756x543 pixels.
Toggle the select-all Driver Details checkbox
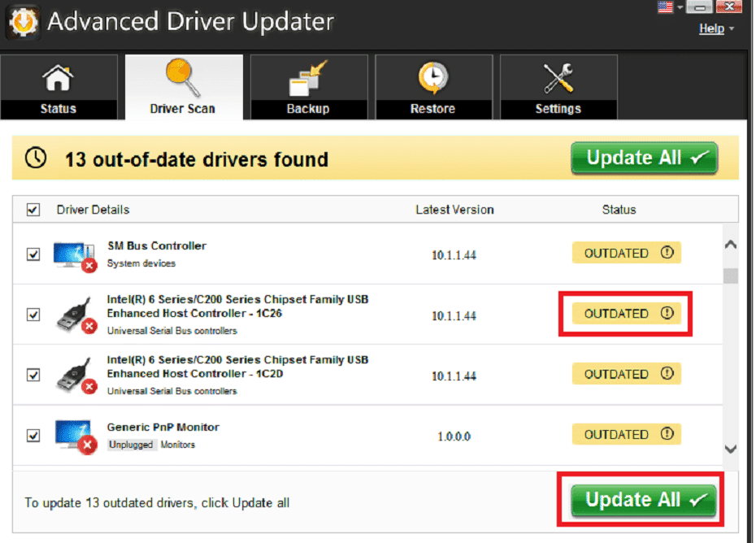tap(33, 210)
